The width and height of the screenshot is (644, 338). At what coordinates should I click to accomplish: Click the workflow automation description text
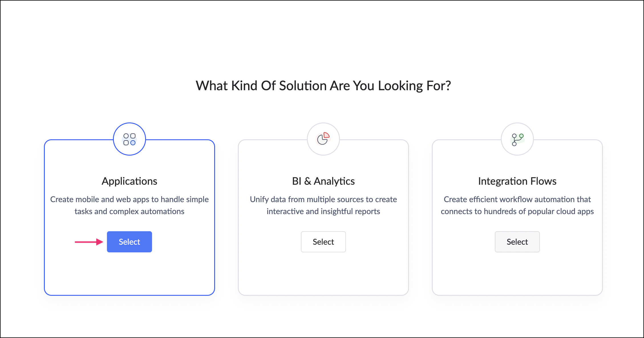(x=517, y=205)
